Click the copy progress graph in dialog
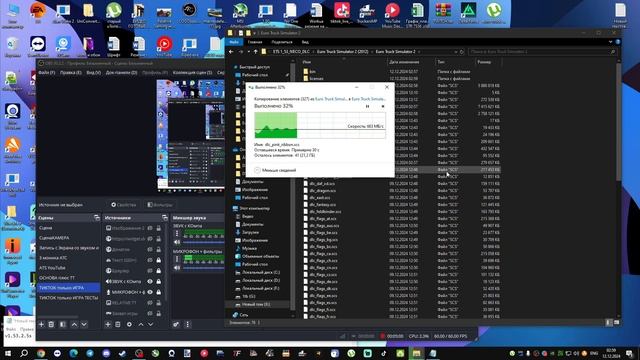 pos(320,126)
